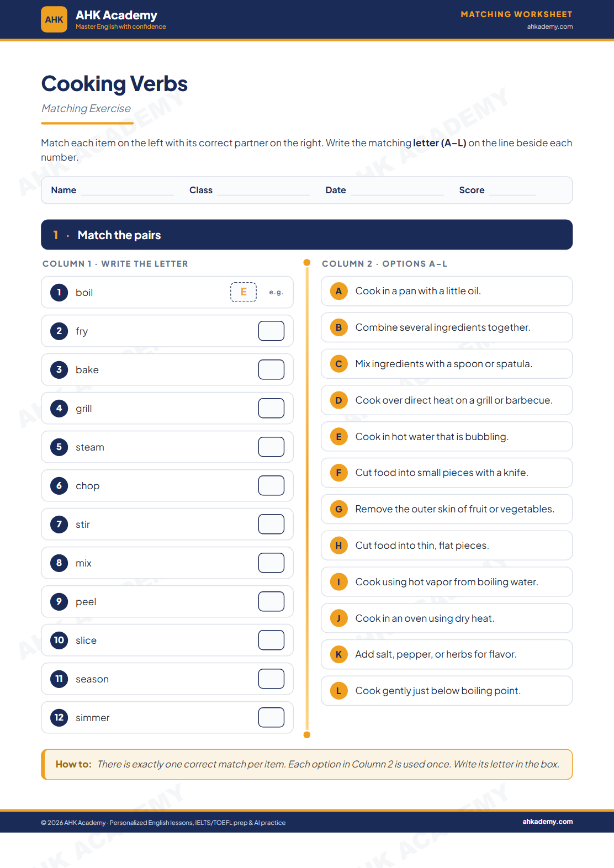This screenshot has height=868, width=614.
Task: Click the orange dot atop column divider
Action: (307, 263)
